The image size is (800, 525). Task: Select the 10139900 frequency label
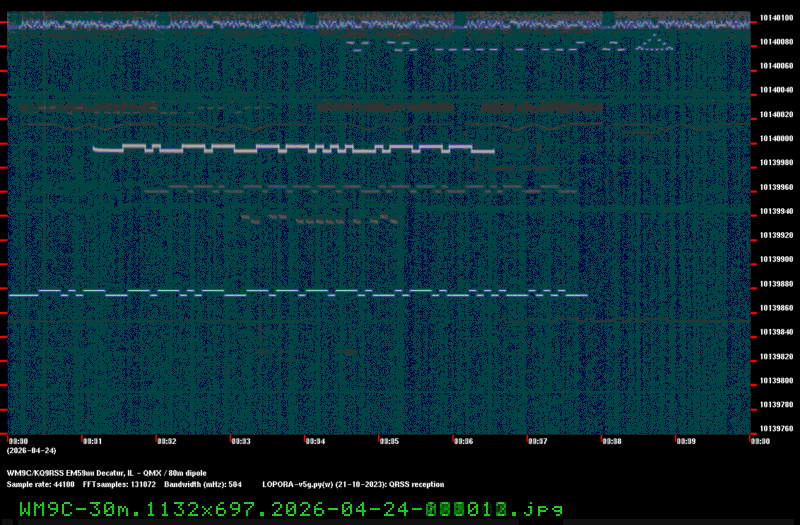coord(777,259)
